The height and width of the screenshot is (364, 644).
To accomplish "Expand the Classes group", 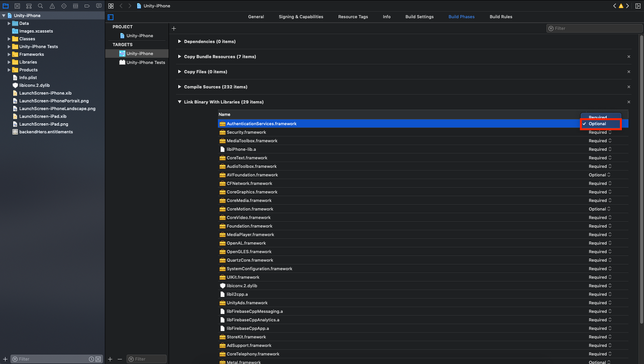I will tap(9, 39).
